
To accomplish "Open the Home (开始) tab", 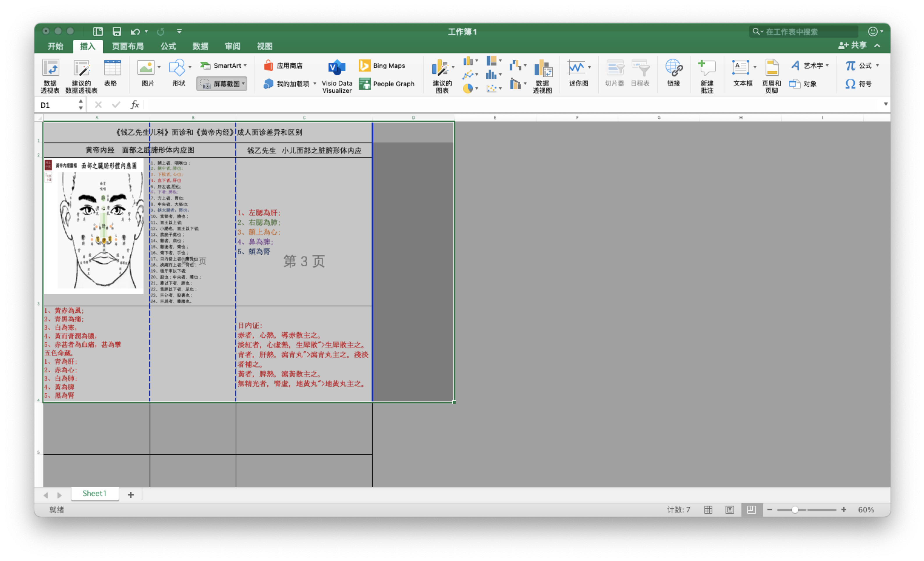I will click(56, 46).
